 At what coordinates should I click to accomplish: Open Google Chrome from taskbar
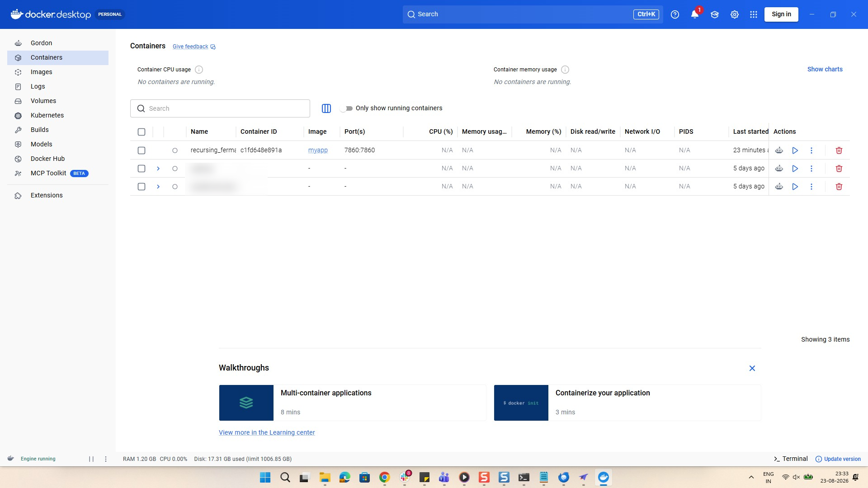tap(385, 477)
